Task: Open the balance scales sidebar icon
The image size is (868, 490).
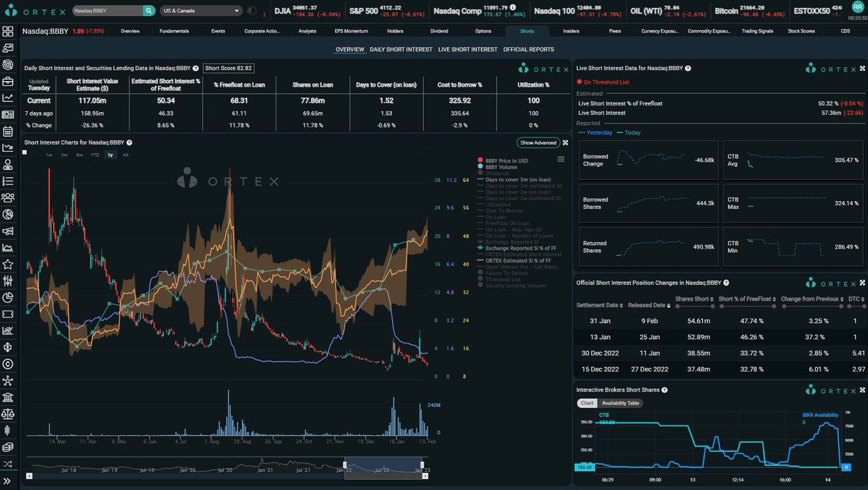Action: click(8, 413)
